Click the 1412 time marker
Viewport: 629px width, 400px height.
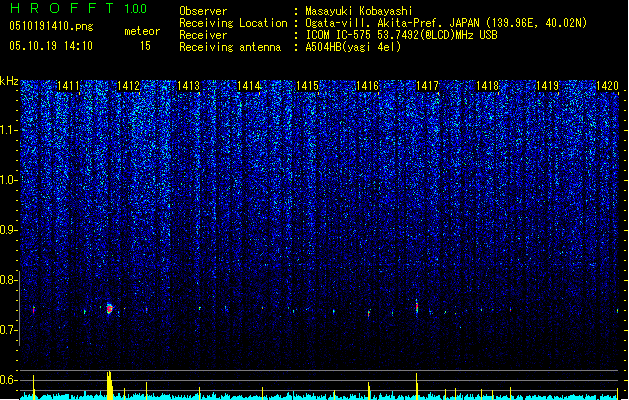128,86
